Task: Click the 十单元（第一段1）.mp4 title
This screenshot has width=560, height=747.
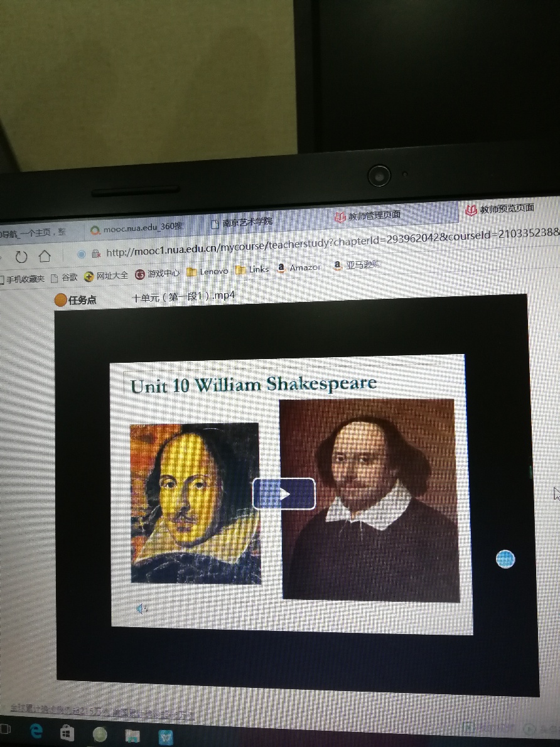Action: (x=183, y=296)
